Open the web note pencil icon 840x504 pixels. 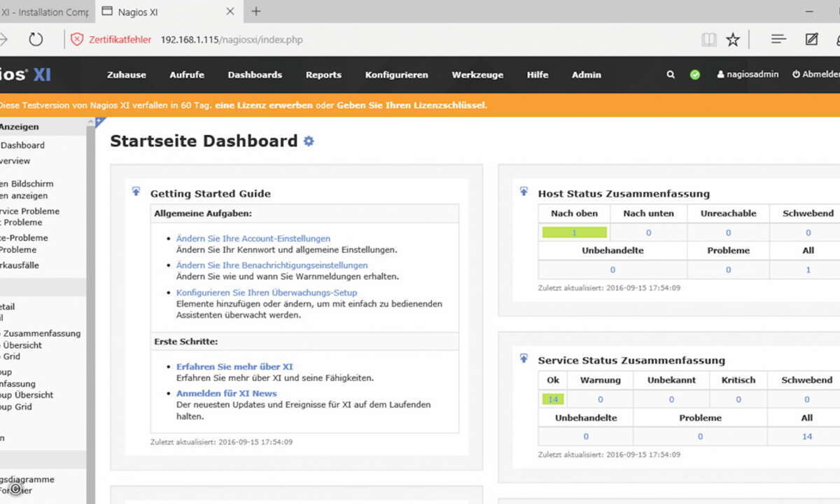point(811,39)
